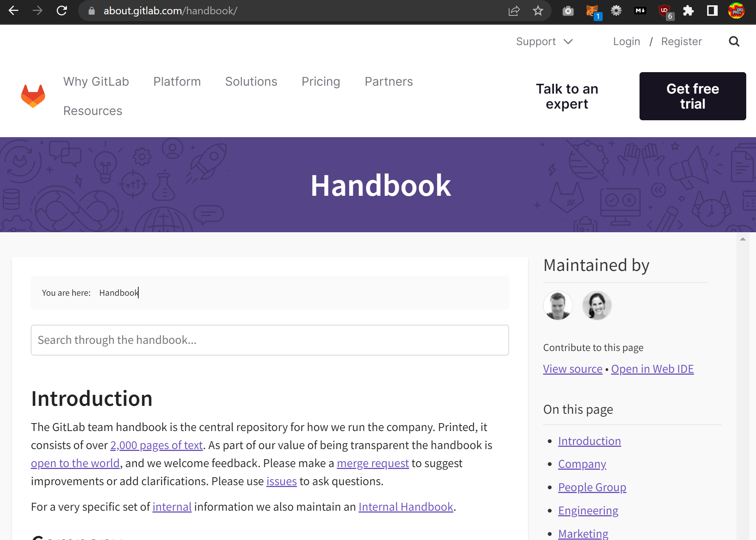Viewport: 756px width, 540px height.
Task: Click the Open in Web IDE link
Action: tap(652, 369)
